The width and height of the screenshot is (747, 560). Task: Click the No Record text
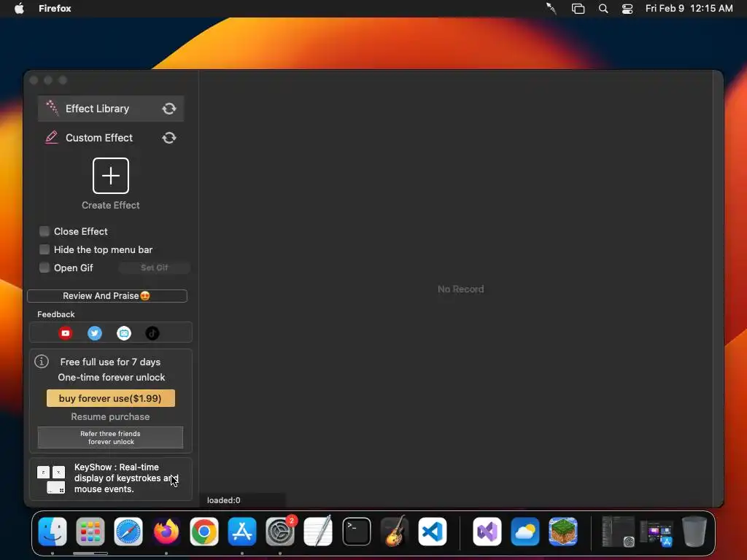pos(461,289)
